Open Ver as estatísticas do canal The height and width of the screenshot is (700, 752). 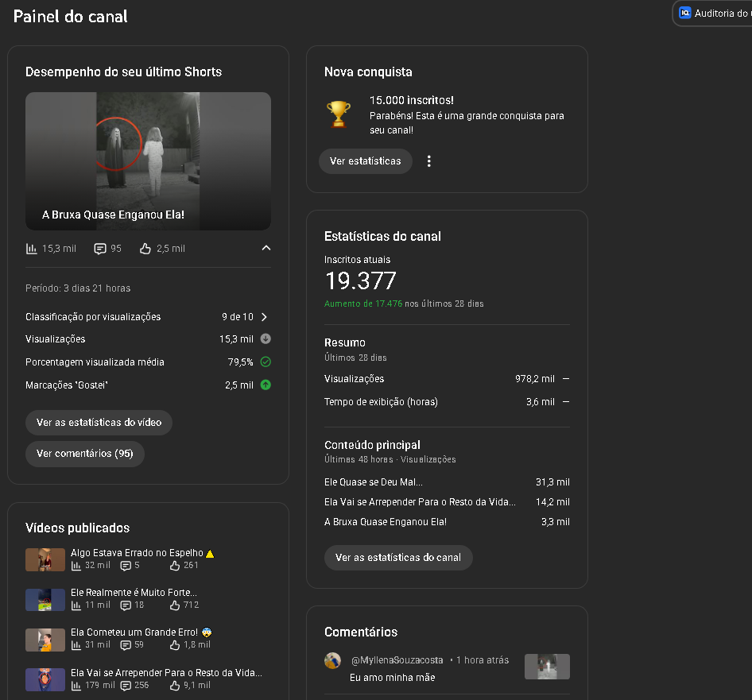tap(397, 558)
